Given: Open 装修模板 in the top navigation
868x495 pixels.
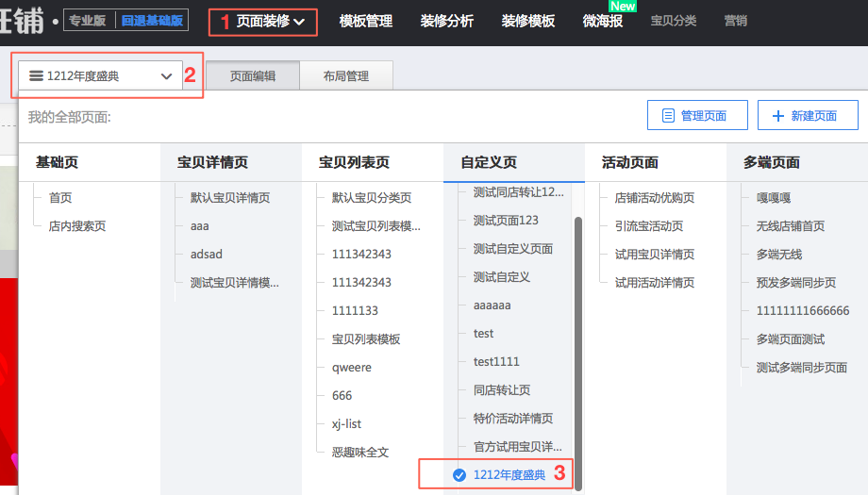Looking at the screenshot, I should click(528, 21).
